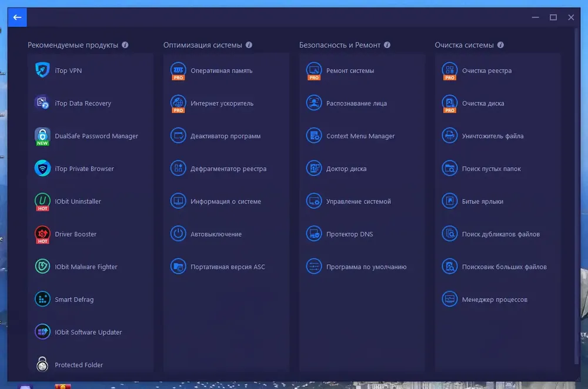
Task: Click "Автовыключение" label
Action: (x=216, y=234)
